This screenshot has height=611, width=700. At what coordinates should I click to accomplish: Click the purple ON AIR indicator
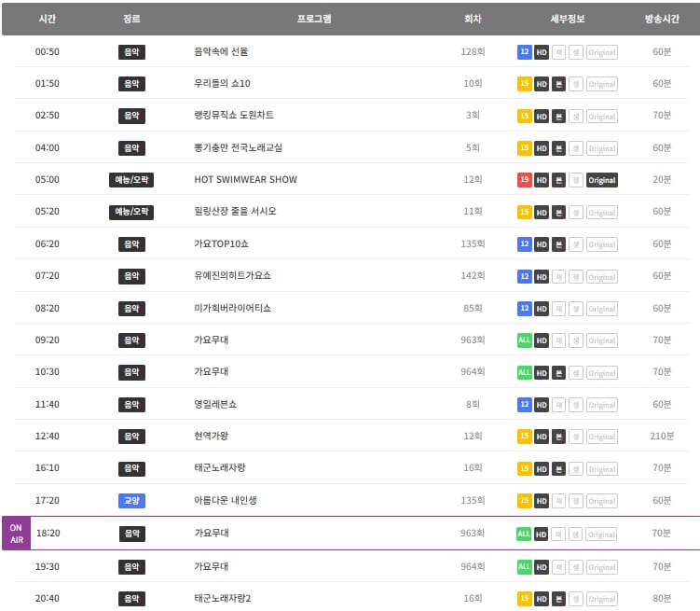(x=17, y=534)
